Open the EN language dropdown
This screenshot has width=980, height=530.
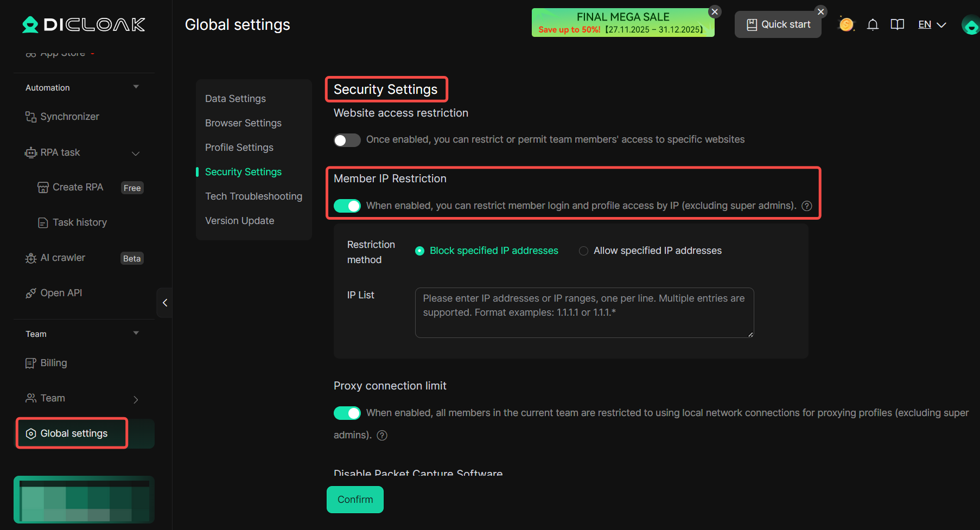(931, 24)
